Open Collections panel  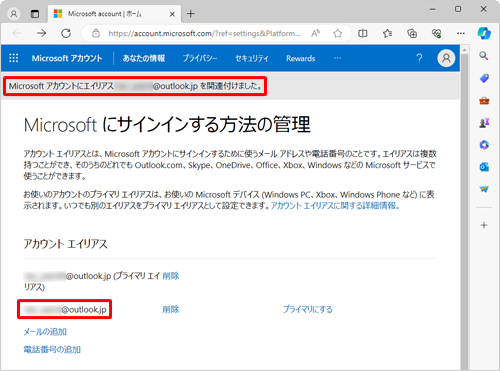coord(412,33)
